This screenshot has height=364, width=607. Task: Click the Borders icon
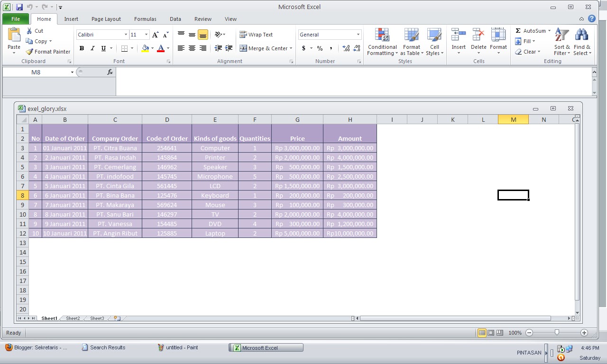point(124,48)
